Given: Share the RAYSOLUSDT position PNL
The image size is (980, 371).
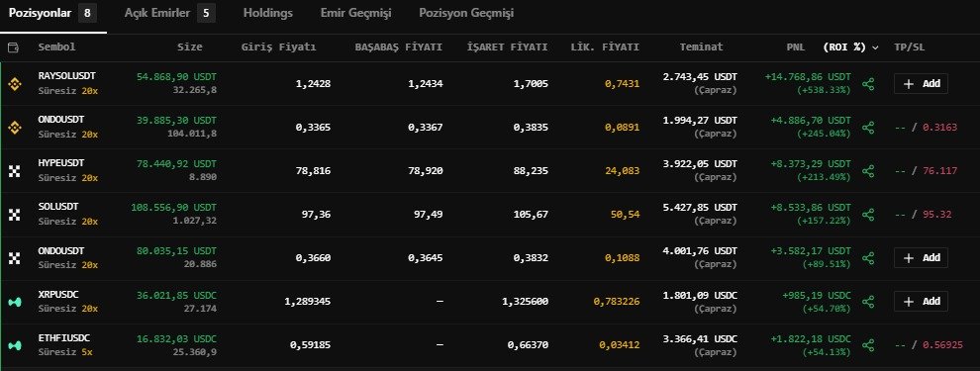Looking at the screenshot, I should coord(868,84).
